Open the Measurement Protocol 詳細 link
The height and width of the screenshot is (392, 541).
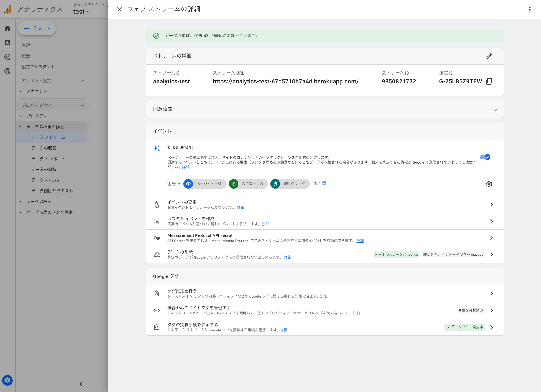360,241
